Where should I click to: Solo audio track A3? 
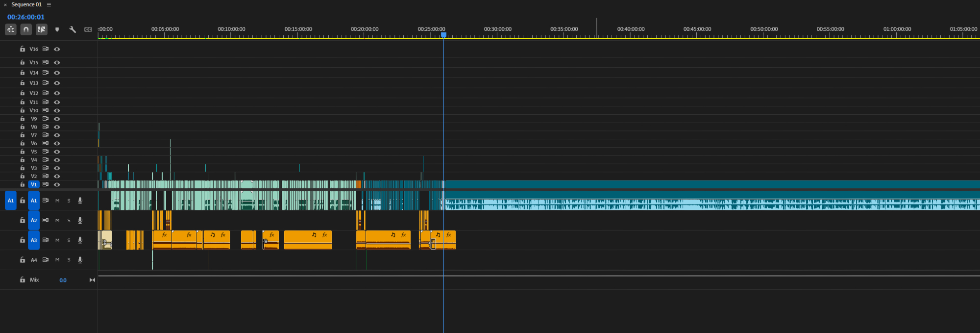pos(69,240)
